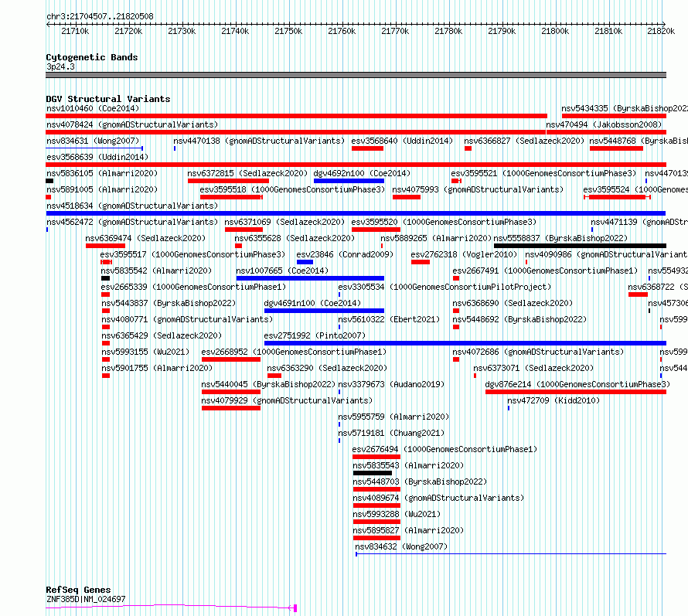This screenshot has width=688, height=616.
Task: Click the red bar under esv3568640
Action: (367, 148)
